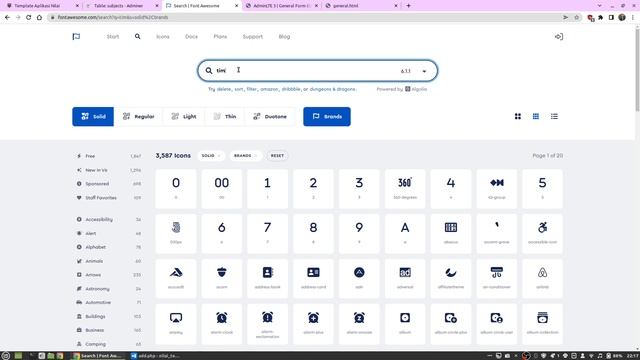The image size is (640, 360).
Task: Filter by Accessibility category
Action: tap(109, 220)
